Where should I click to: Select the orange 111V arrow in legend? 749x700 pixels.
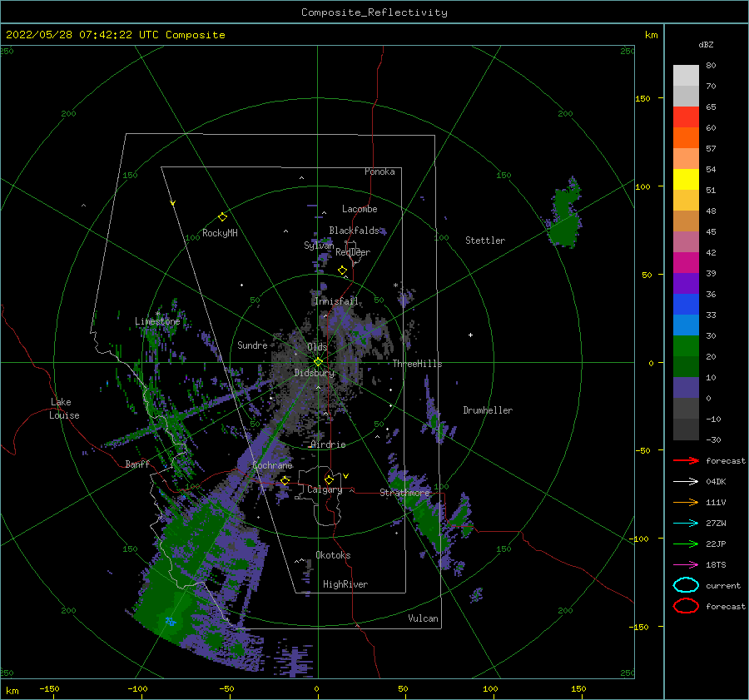tap(686, 502)
